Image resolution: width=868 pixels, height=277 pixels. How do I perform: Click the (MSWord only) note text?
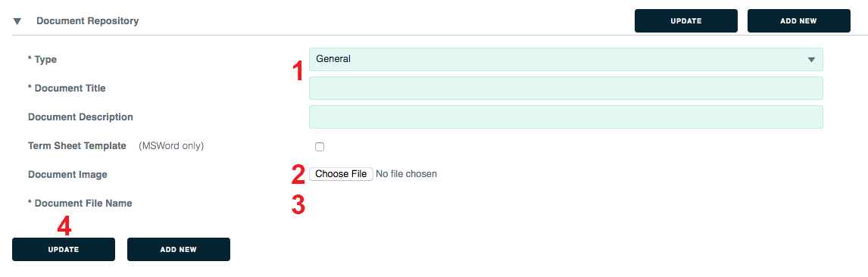pos(171,146)
